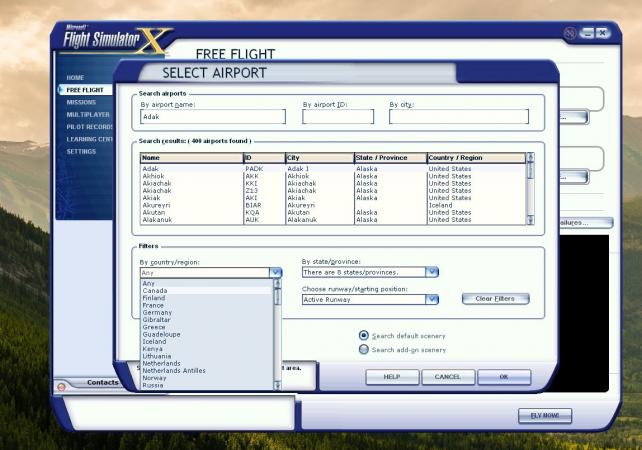Click country list scrollbar up arrow
642x450 pixels.
coord(277,283)
